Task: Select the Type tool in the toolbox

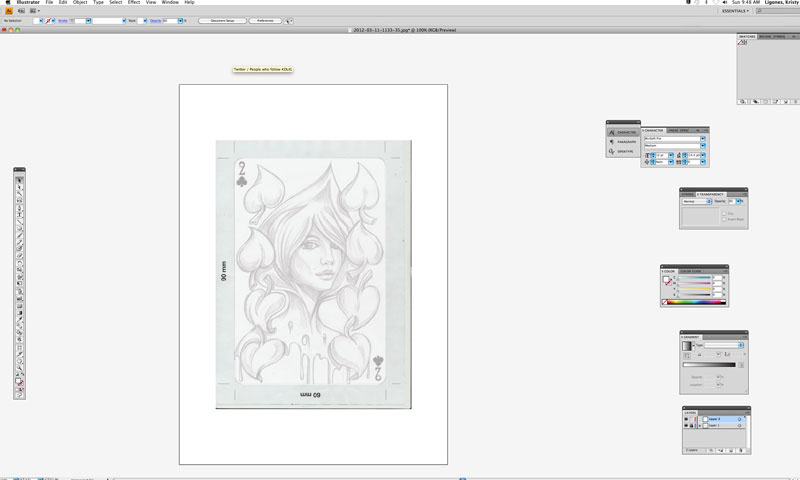Action: [x=19, y=215]
